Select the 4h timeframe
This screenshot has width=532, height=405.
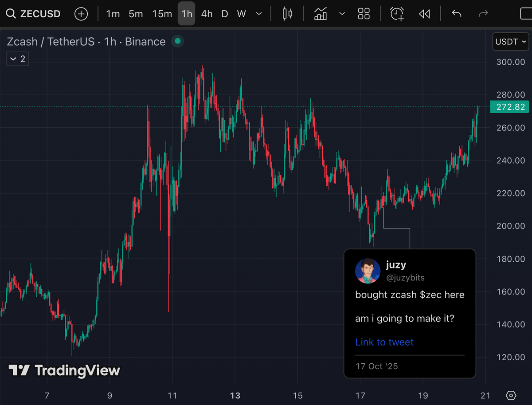click(207, 14)
